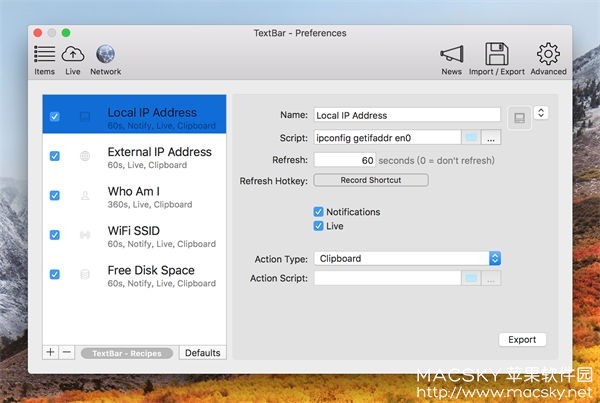
Task: Select the Local IP Address row
Action: [x=134, y=114]
